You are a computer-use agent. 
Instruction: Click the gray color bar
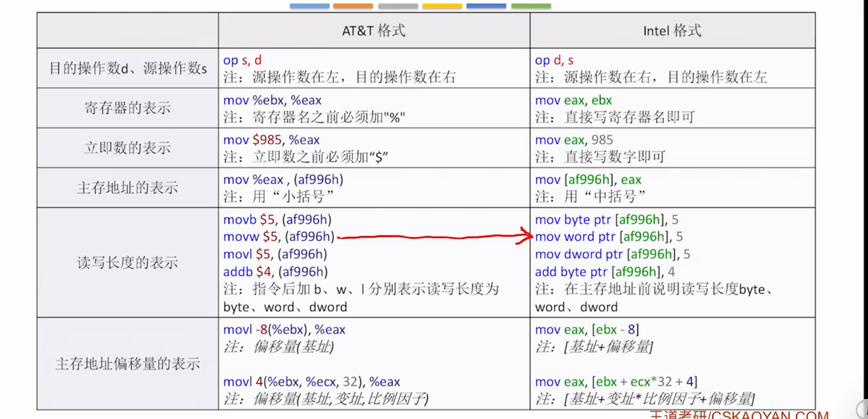click(398, 6)
